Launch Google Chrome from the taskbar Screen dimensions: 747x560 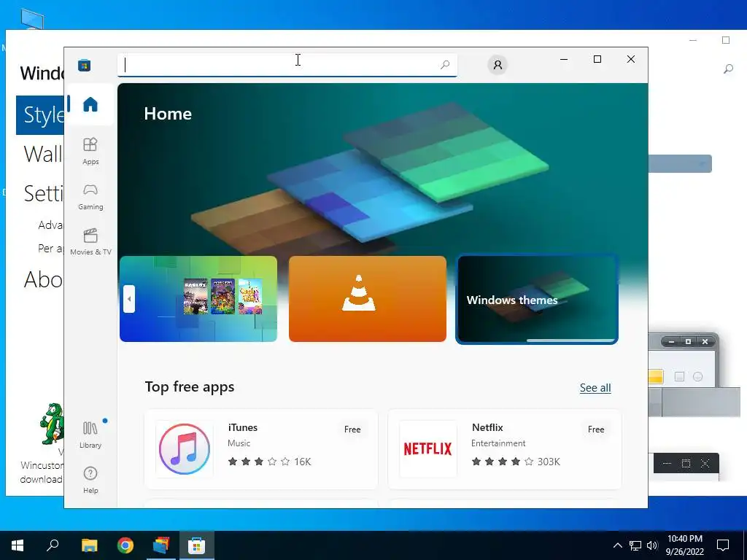[125, 545]
